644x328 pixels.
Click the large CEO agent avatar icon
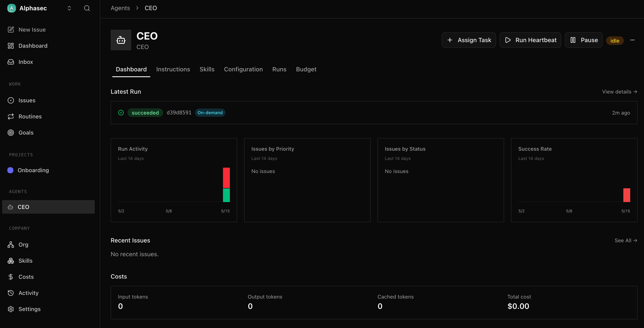121,40
